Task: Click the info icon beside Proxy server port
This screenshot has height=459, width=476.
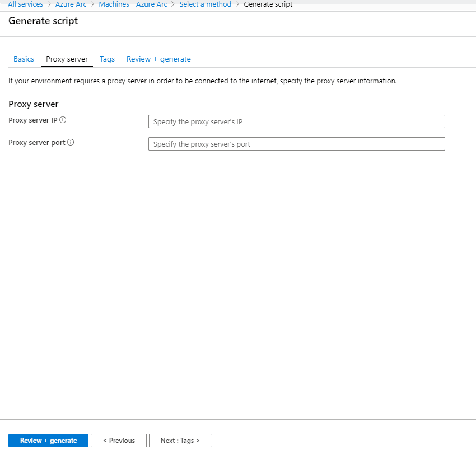Action: click(71, 142)
